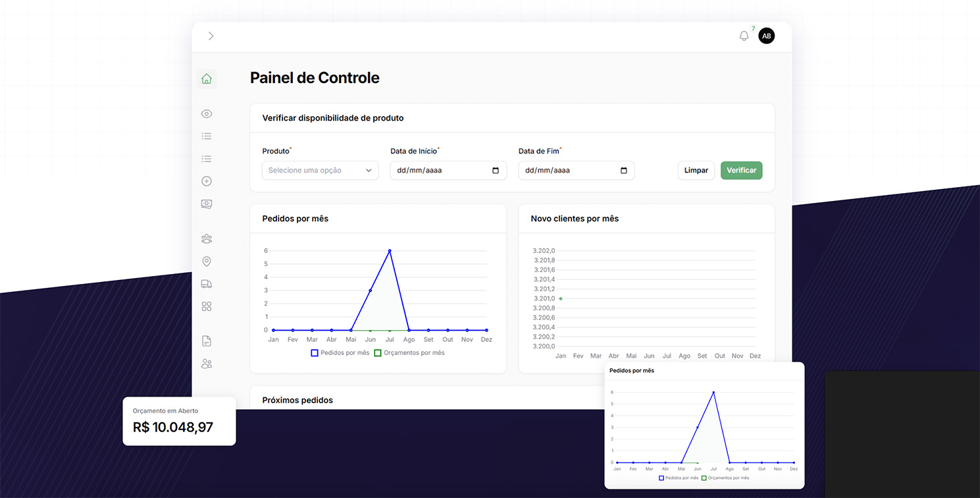Toggle Pedidos por mês legend in main chart
The image size is (980, 498).
[340, 353]
